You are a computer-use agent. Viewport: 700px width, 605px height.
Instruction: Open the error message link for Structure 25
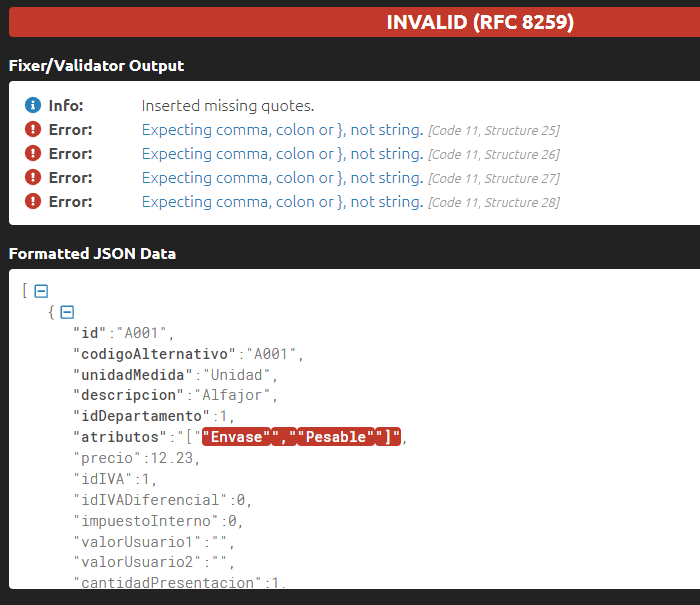(282, 130)
